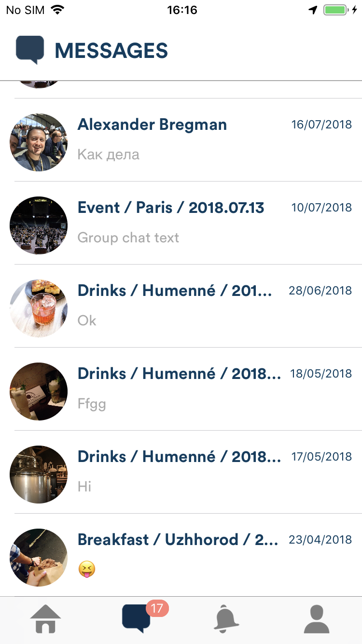Open Alexander Bregman conversation
The height and width of the screenshot is (644, 362).
pyautogui.click(x=181, y=140)
